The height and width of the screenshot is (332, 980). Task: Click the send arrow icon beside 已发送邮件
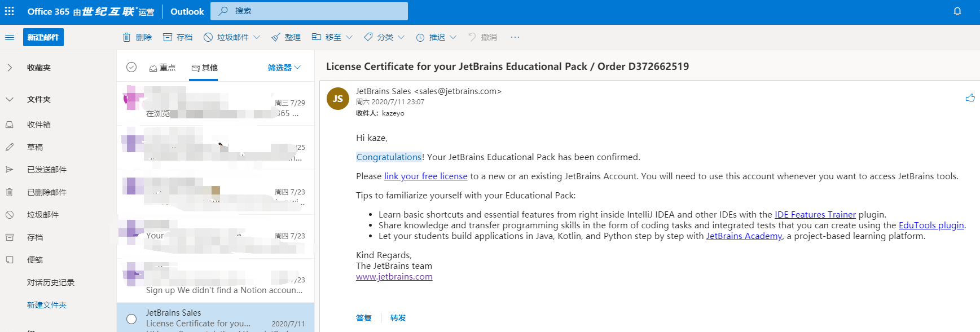click(x=10, y=170)
